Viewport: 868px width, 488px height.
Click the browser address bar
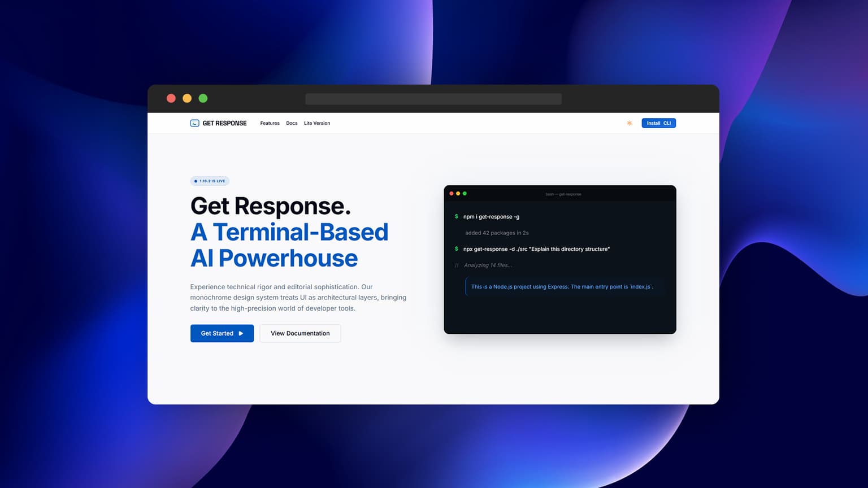[x=433, y=99]
